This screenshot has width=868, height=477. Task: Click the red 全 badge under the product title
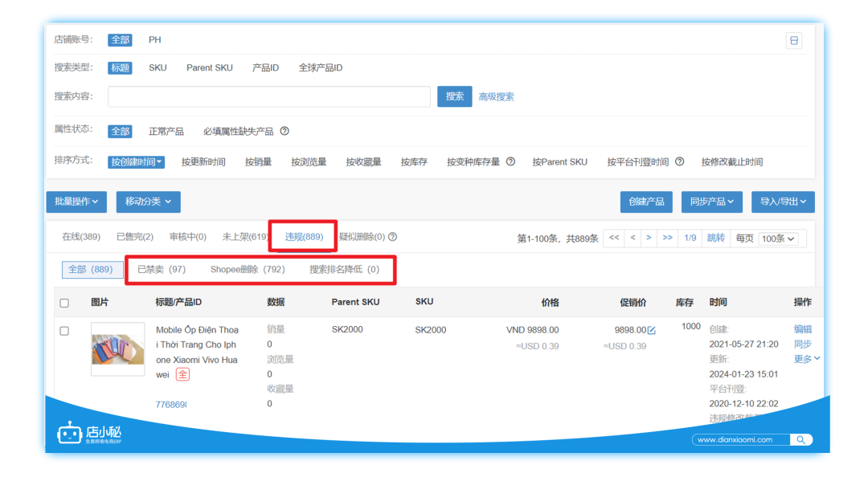183,373
